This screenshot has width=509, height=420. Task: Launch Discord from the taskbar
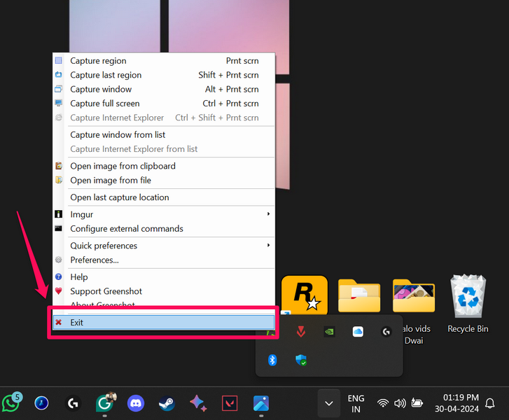pos(136,403)
